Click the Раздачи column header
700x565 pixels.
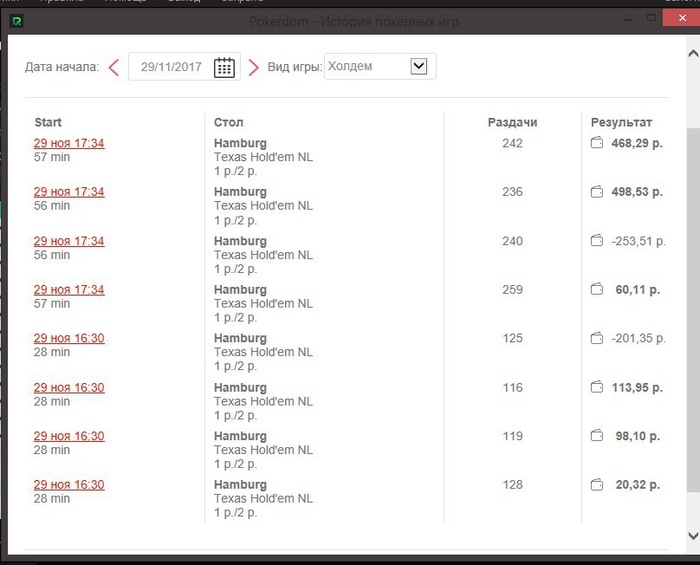tap(512, 122)
